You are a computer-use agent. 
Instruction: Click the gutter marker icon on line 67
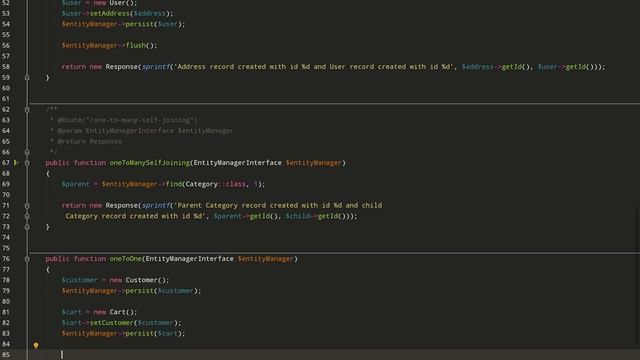tap(16, 162)
